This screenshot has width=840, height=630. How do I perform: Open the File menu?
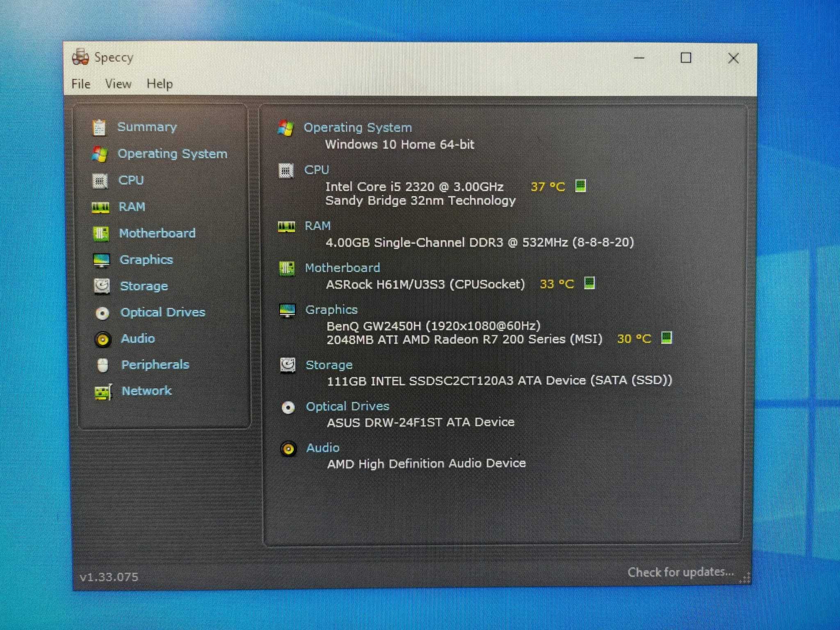81,84
